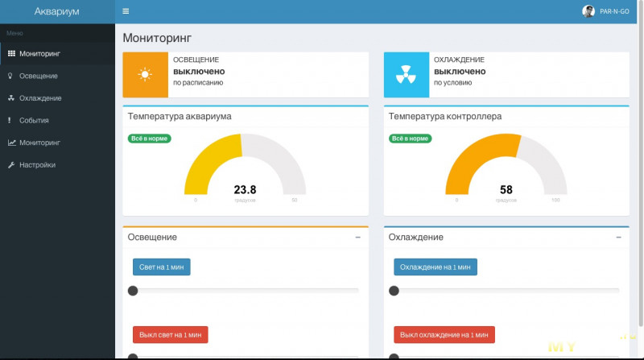The image size is (644, 360).
Task: Click the hamburger menu toggle icon
Action: click(126, 11)
